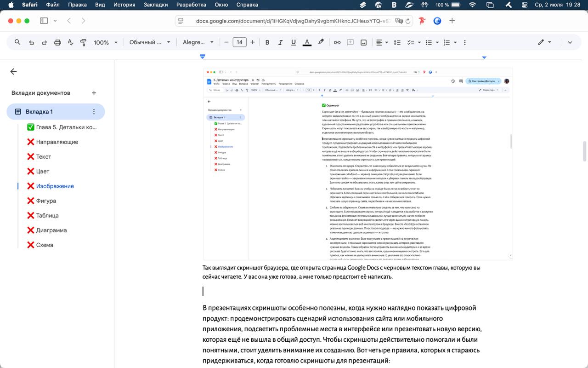Jump to Направляющие heading

point(53,142)
